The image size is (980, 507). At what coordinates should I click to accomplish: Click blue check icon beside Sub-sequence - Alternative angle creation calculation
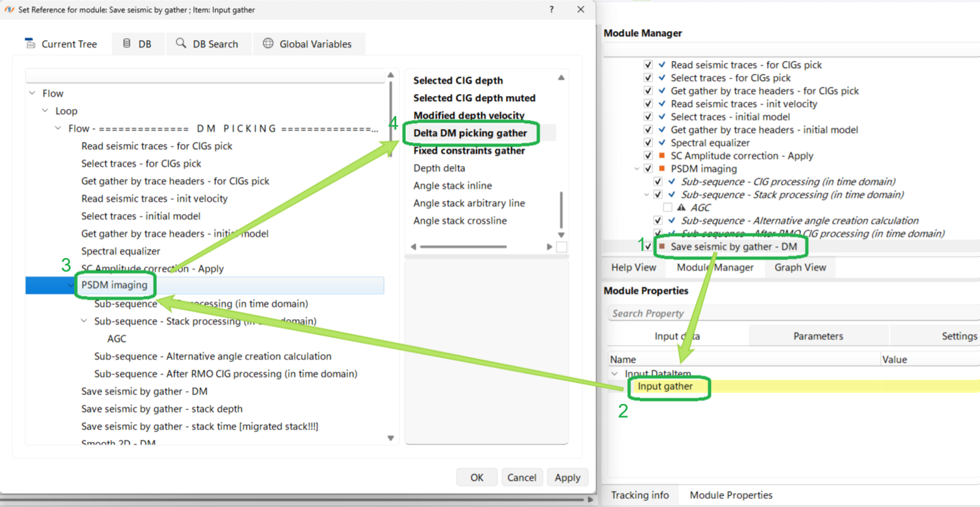[x=672, y=220]
